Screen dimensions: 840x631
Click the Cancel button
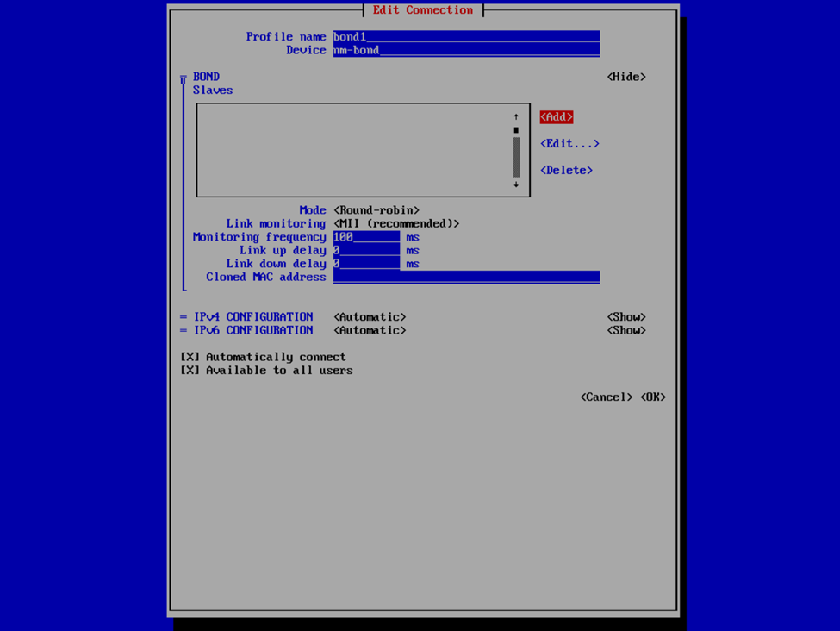607,397
